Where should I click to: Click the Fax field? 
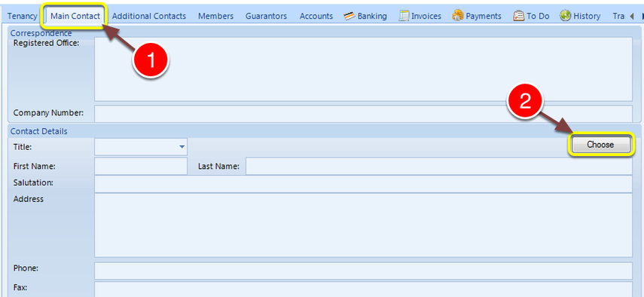click(x=363, y=289)
